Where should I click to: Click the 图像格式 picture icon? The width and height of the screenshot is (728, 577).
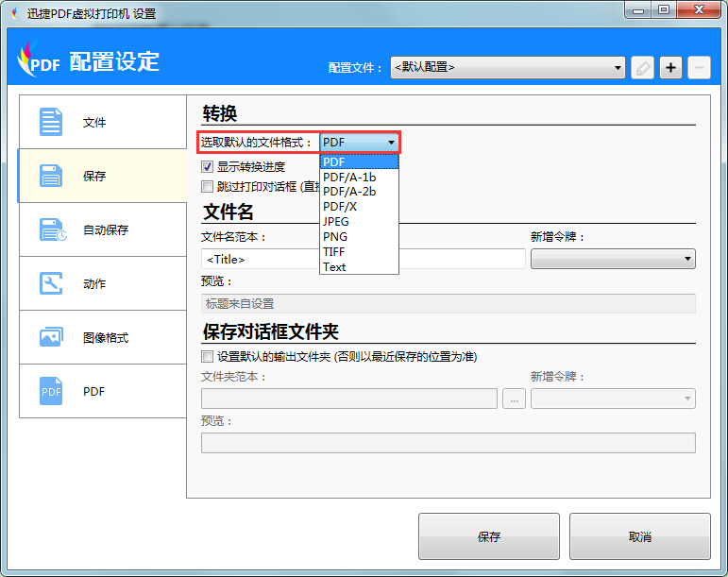(x=51, y=337)
